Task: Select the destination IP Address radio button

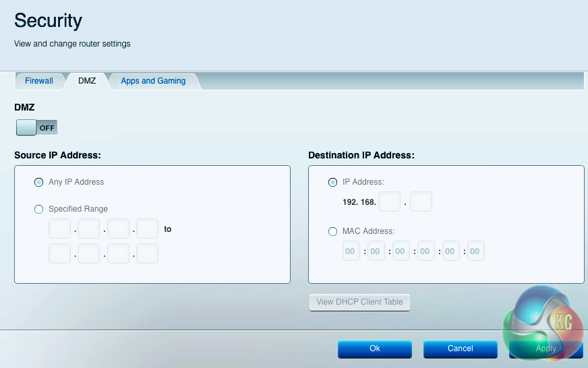Action: 332,183
